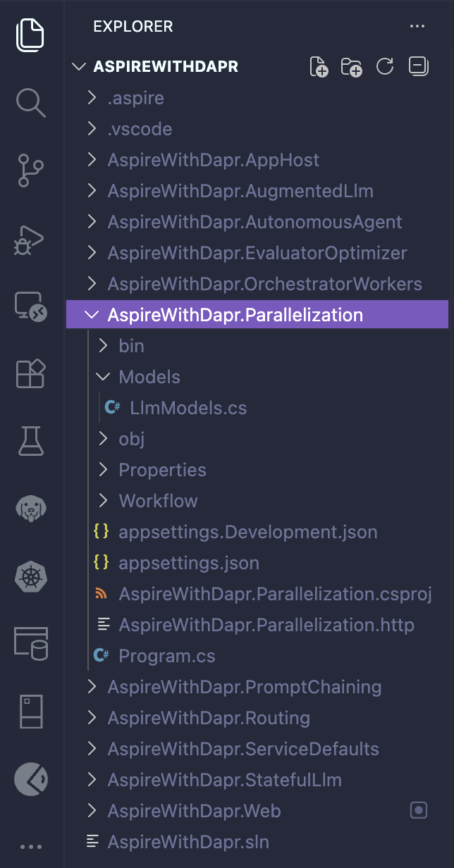The width and height of the screenshot is (454, 868).
Task: Open the Search view in activity bar
Action: (x=31, y=104)
